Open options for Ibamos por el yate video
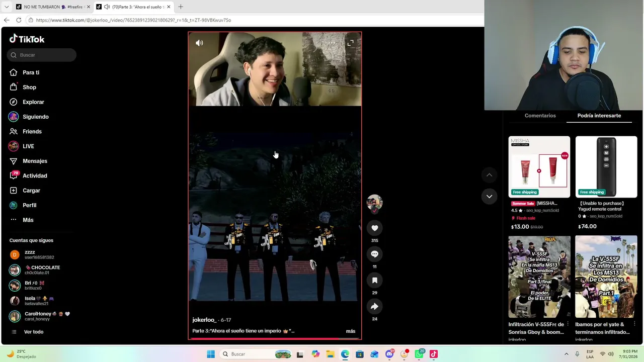 coord(635,324)
